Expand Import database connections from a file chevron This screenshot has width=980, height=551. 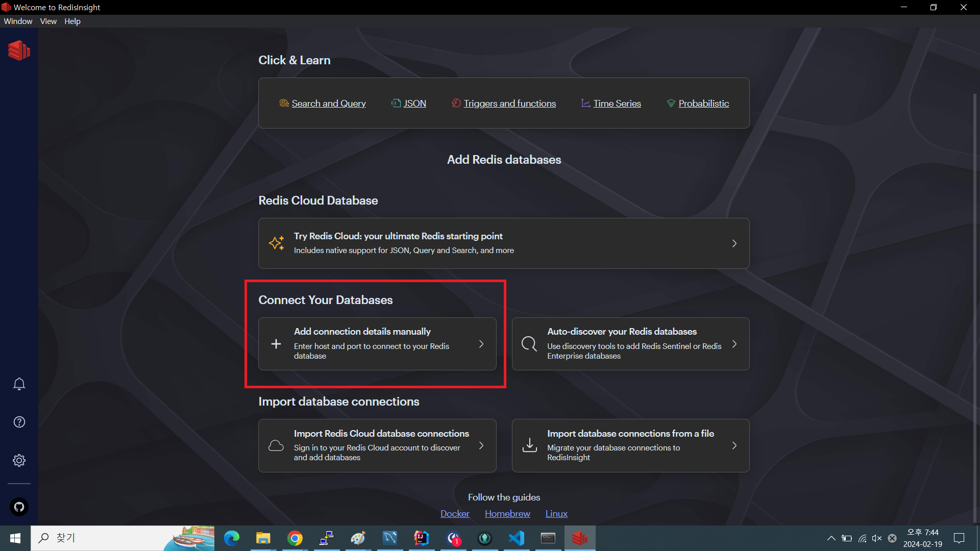click(734, 445)
